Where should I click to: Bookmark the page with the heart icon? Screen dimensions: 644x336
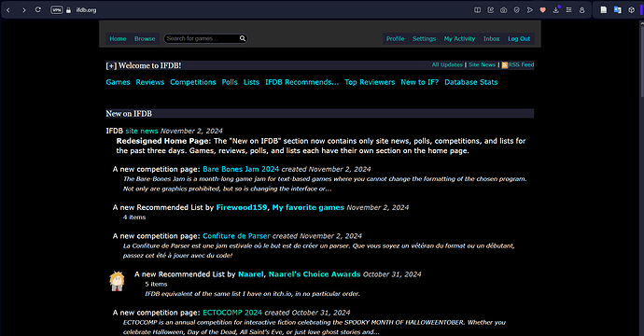542,10
